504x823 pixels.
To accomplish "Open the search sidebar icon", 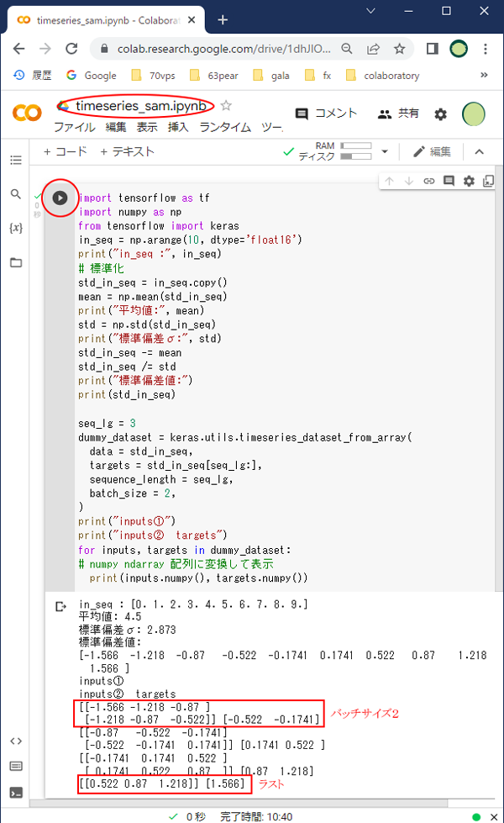I will pos(16,194).
